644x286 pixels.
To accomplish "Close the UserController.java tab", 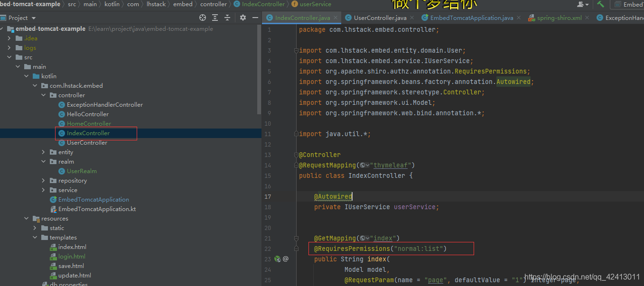I will 412,18.
